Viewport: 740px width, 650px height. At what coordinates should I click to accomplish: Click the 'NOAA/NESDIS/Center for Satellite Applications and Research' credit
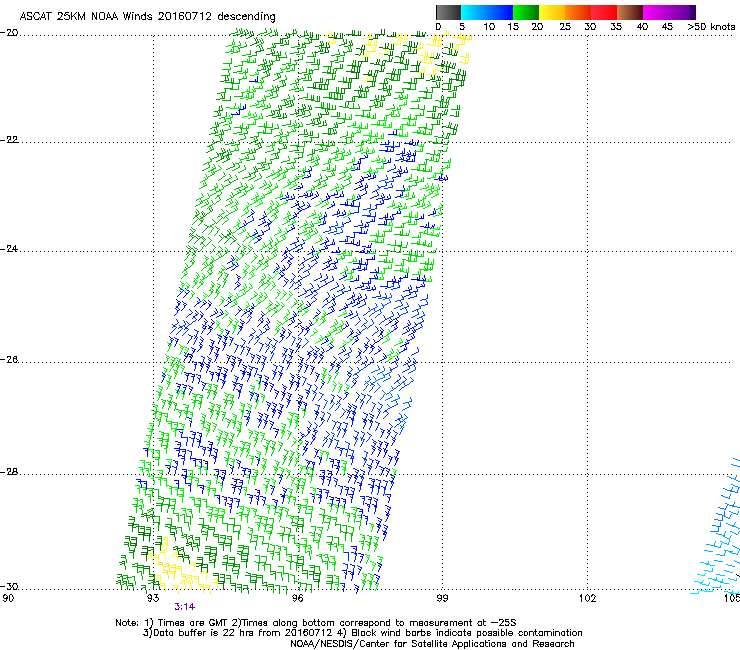(x=432, y=644)
